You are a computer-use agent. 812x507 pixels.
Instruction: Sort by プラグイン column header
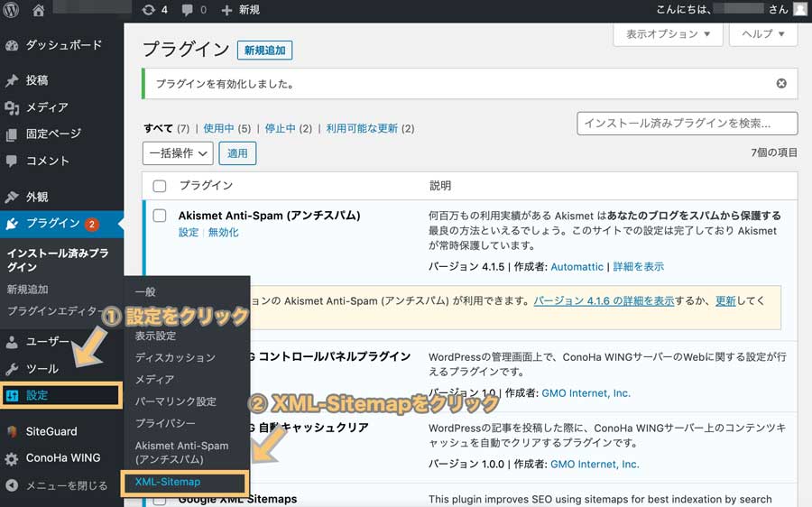[x=206, y=186]
